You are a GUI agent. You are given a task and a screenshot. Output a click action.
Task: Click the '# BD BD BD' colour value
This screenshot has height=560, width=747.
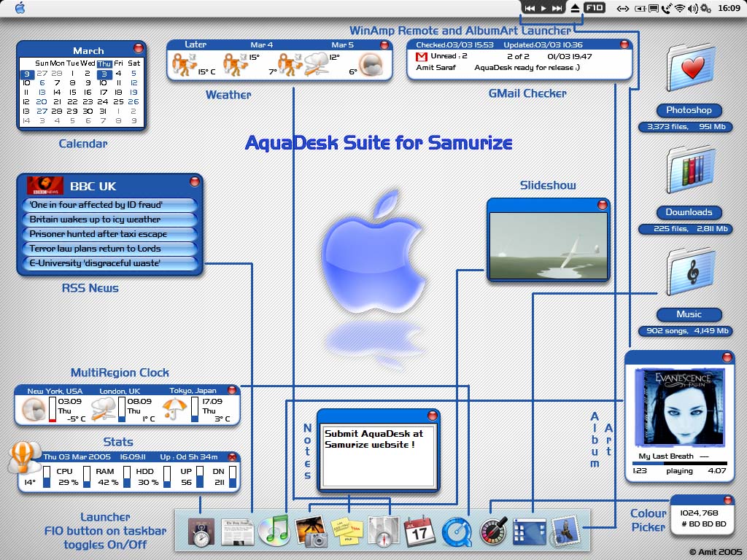click(704, 524)
